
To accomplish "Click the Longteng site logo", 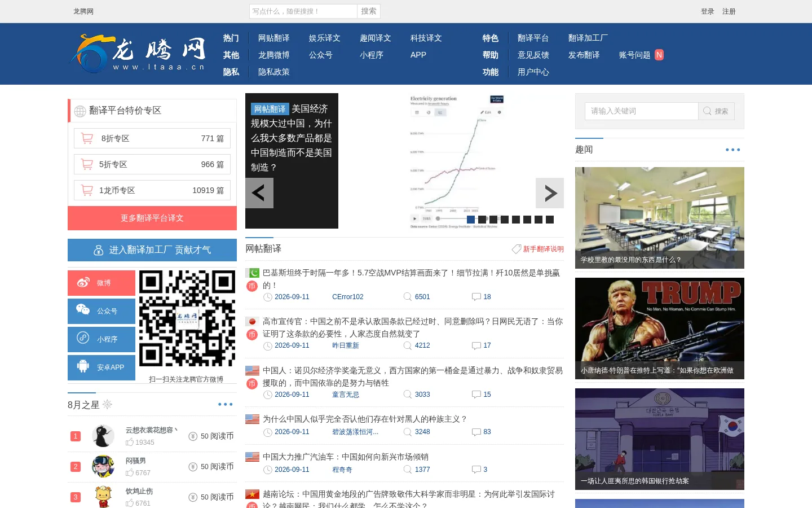I will [x=138, y=54].
